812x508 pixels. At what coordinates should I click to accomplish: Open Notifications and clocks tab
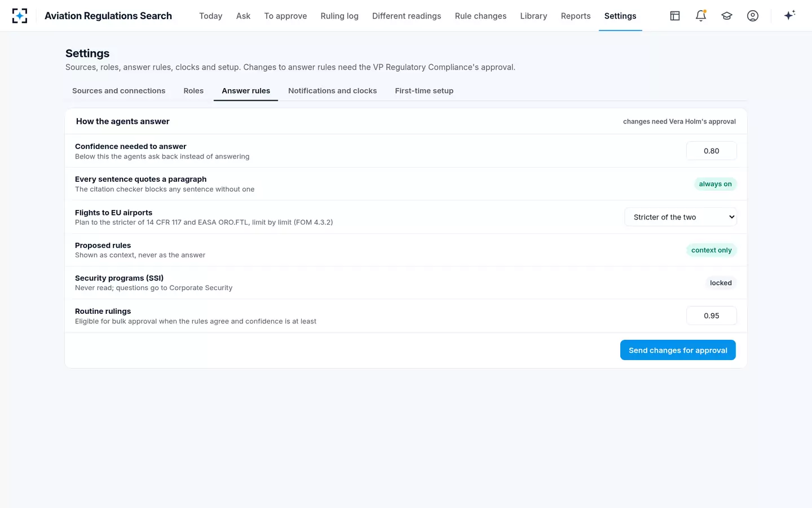click(333, 91)
